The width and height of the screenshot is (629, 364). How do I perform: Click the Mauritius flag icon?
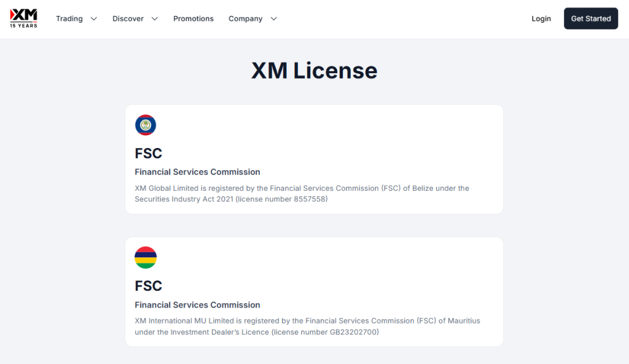click(x=146, y=258)
